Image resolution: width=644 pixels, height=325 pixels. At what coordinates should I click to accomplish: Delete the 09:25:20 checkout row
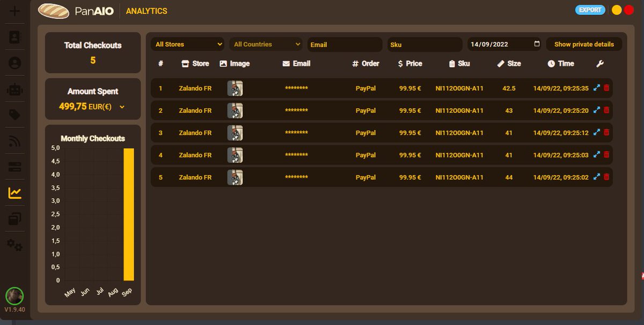[606, 110]
